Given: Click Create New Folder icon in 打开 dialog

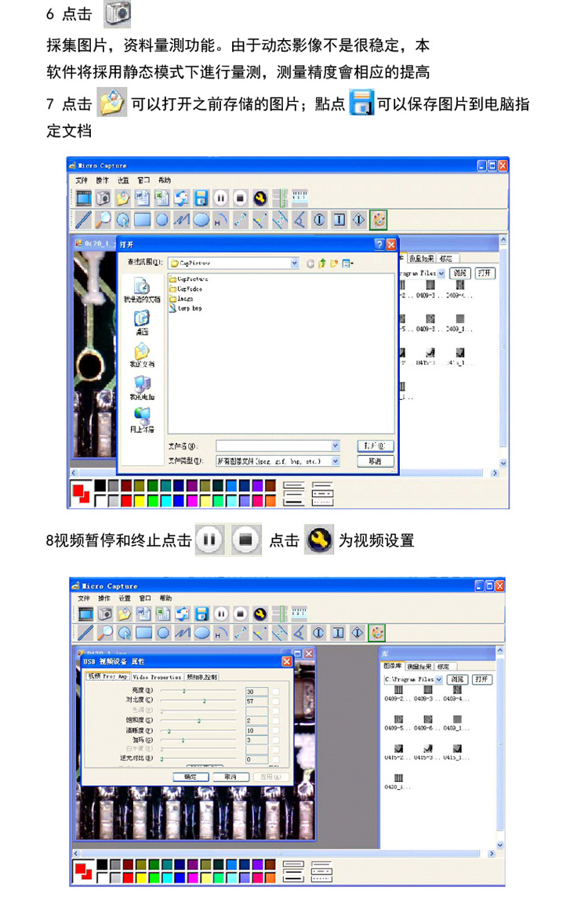Looking at the screenshot, I should point(334,264).
